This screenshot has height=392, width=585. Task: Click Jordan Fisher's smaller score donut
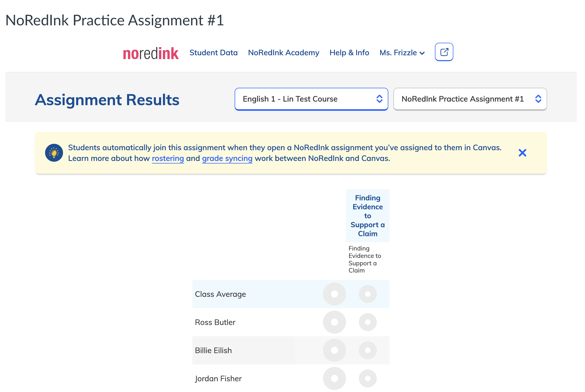(x=368, y=378)
